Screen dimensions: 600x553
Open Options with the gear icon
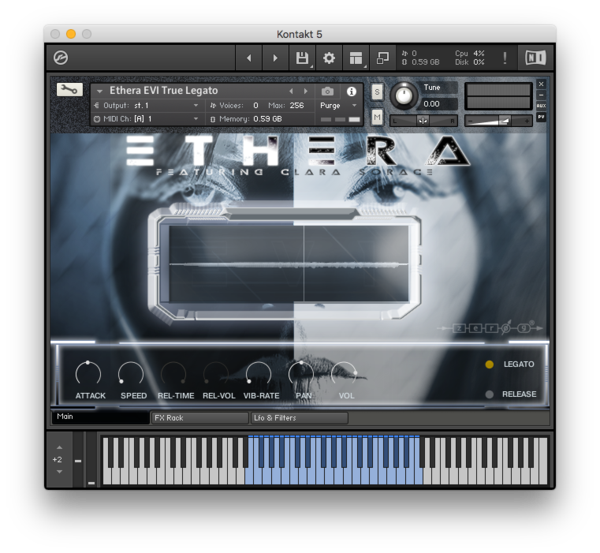coord(329,58)
